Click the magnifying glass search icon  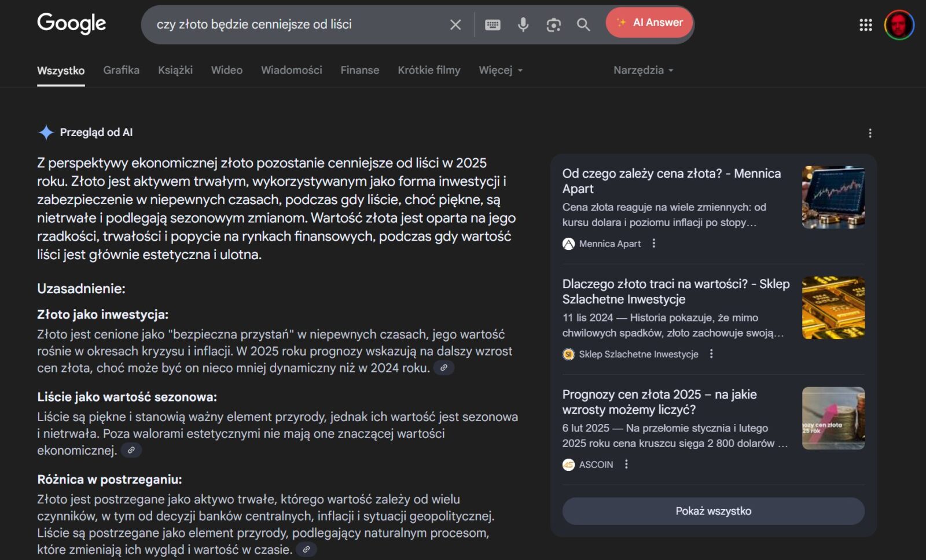click(583, 24)
